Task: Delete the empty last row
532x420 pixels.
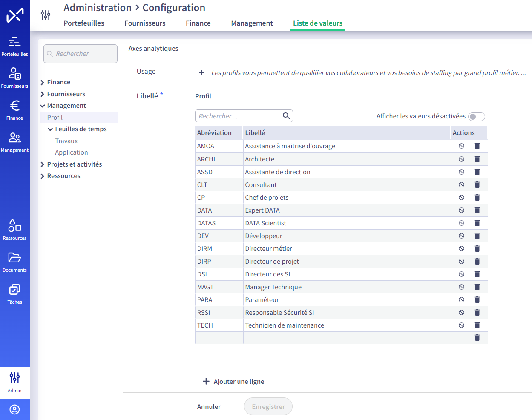Action: pyautogui.click(x=477, y=338)
